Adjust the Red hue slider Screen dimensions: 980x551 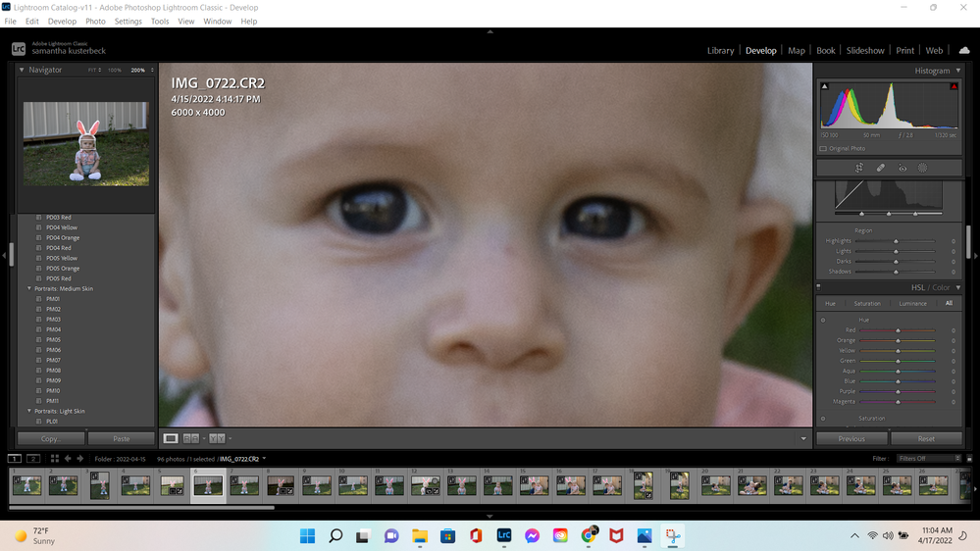[x=898, y=330]
